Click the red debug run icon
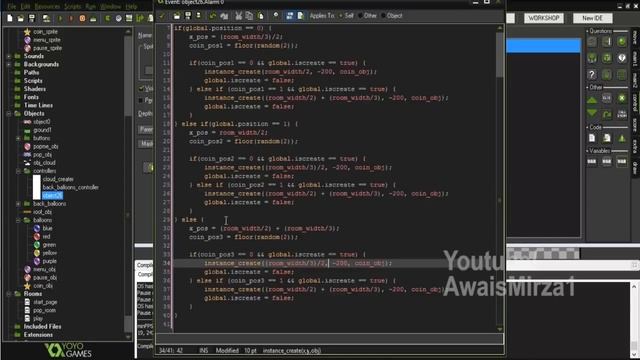The height and width of the screenshot is (360, 640). 71,18
